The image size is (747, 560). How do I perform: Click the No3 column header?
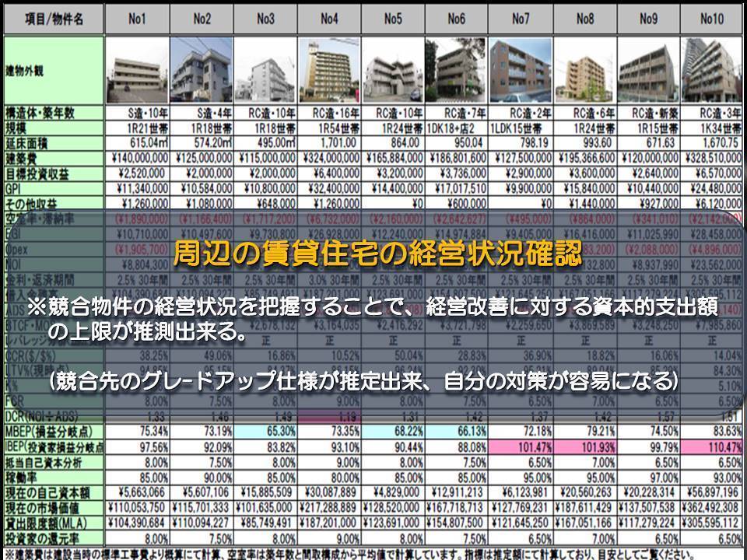265,18
